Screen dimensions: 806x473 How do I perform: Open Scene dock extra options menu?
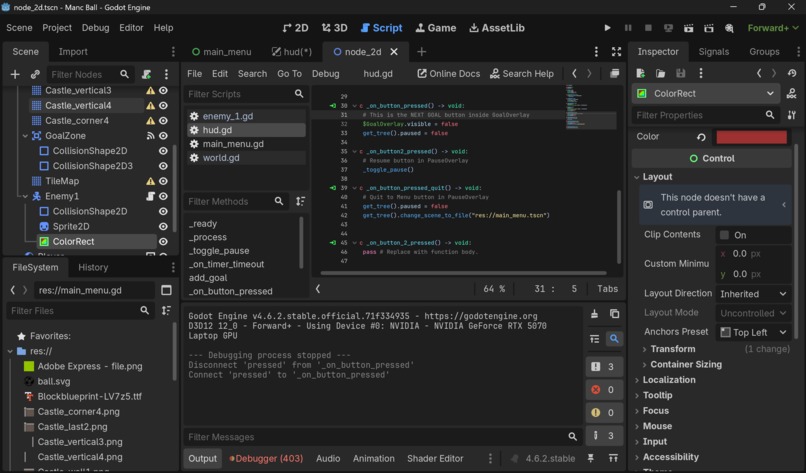(166, 75)
